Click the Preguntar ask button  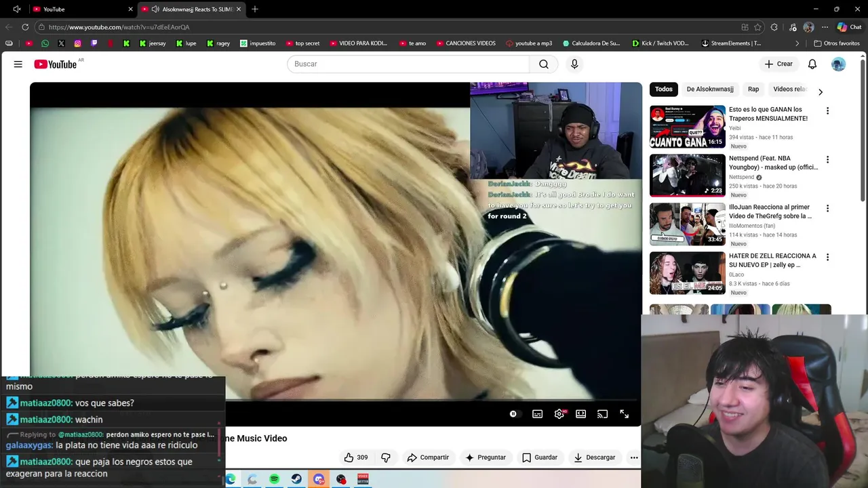486,457
